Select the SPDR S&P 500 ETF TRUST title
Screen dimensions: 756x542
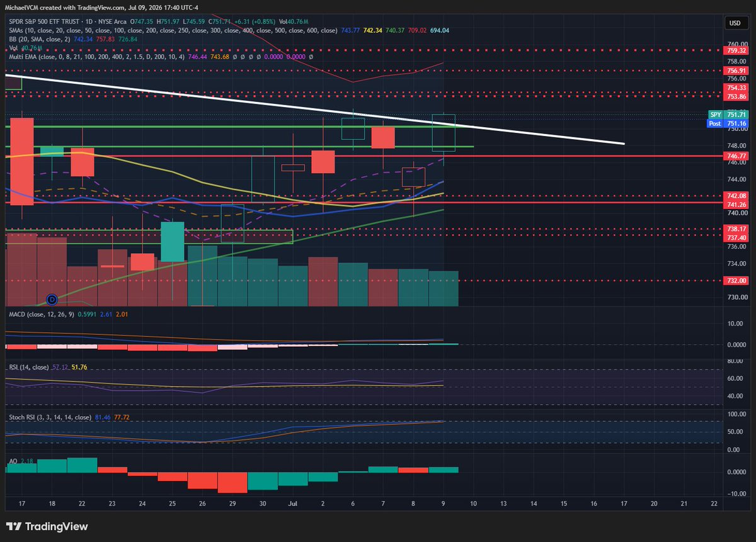click(45, 21)
